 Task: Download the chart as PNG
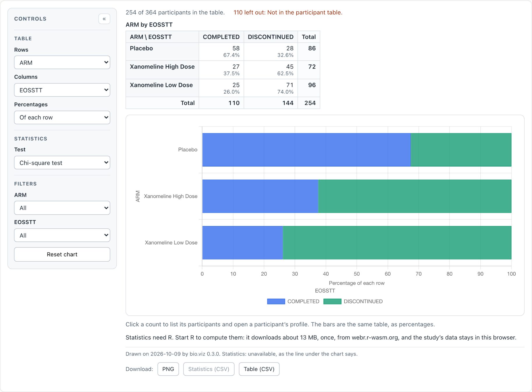168,369
